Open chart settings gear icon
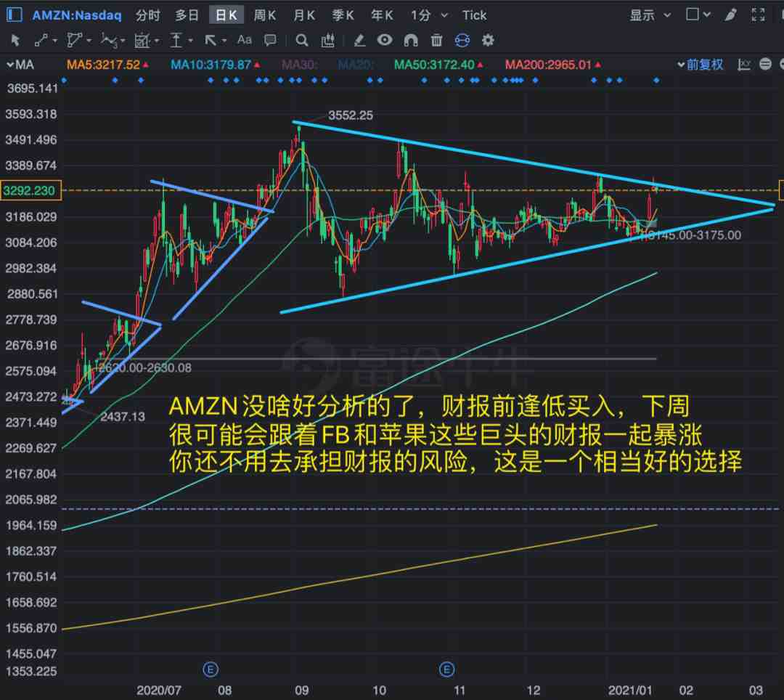Viewport: 784px width, 700px height. click(x=488, y=40)
